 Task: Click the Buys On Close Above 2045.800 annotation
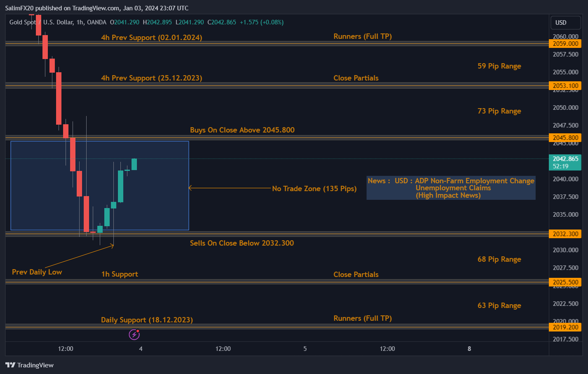click(242, 130)
